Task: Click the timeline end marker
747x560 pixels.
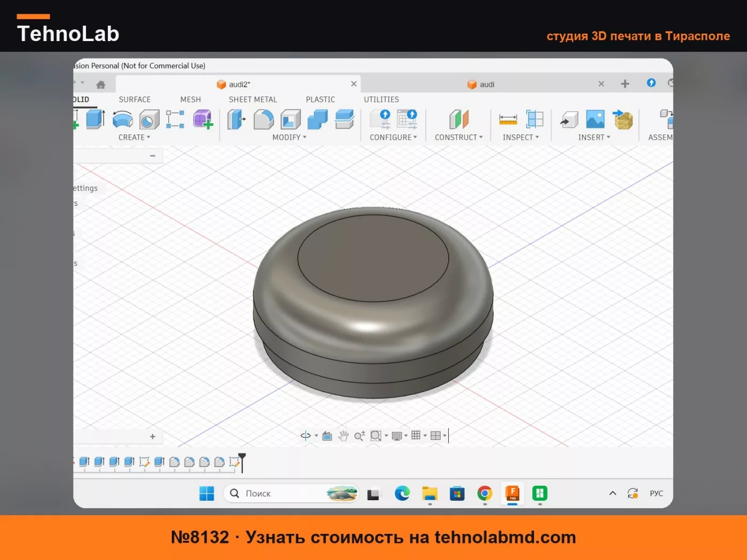Action: (x=242, y=462)
